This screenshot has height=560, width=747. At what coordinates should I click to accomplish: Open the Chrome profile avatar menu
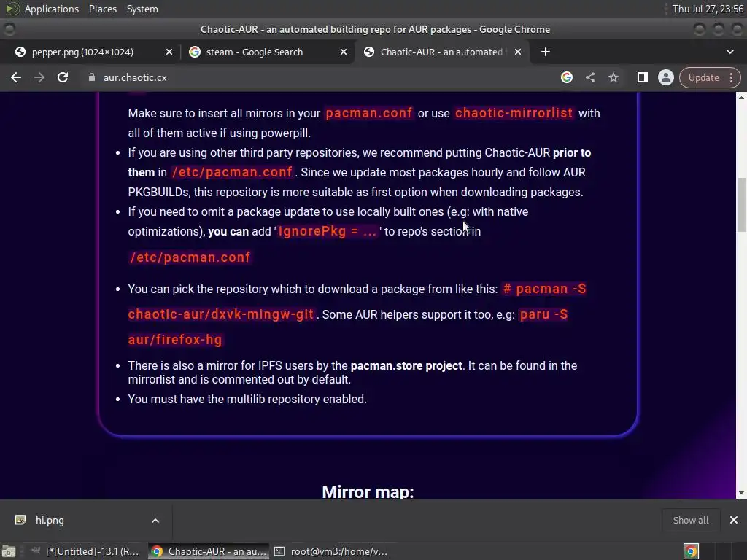coord(665,77)
